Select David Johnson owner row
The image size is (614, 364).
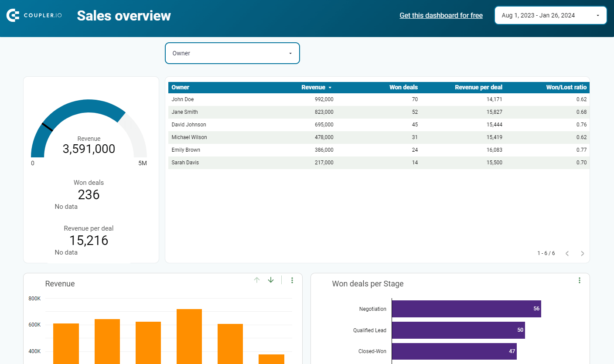click(379, 125)
